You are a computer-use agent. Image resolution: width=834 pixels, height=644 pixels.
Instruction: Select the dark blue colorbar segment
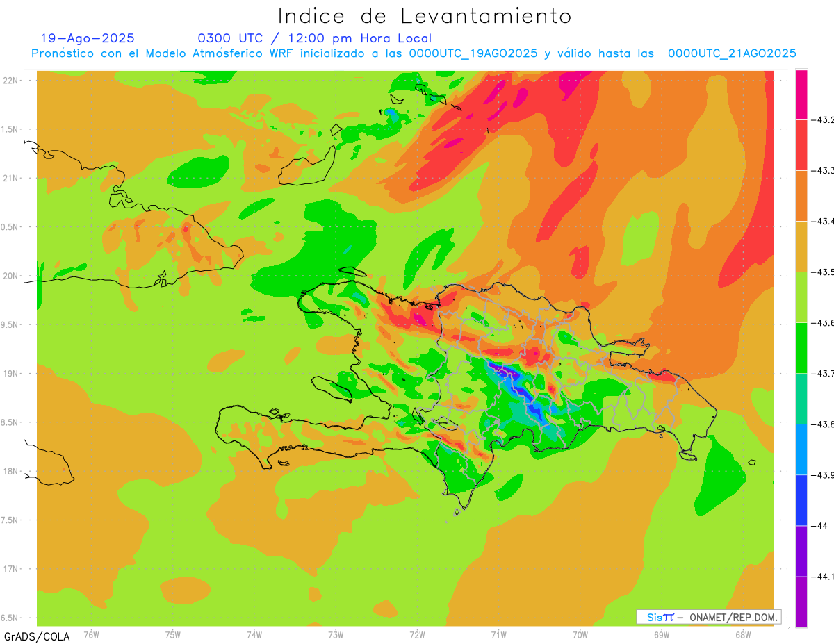click(801, 500)
